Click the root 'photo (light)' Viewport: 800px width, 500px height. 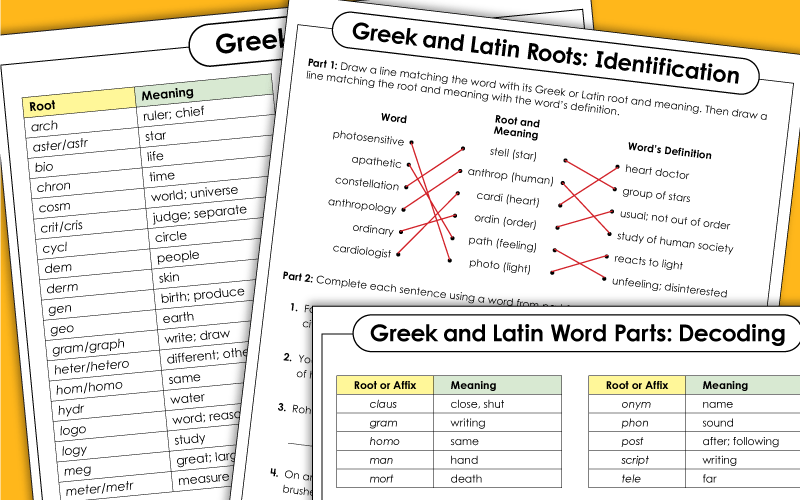click(x=499, y=265)
